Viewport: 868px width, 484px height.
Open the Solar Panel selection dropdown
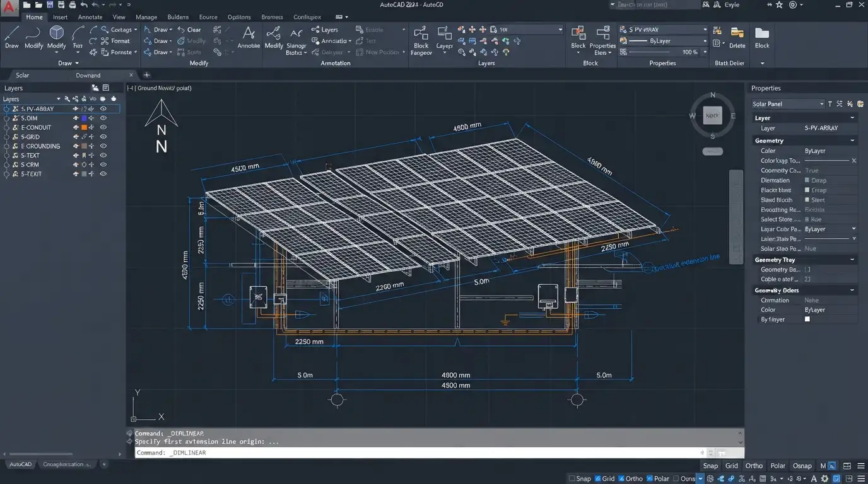click(x=787, y=104)
